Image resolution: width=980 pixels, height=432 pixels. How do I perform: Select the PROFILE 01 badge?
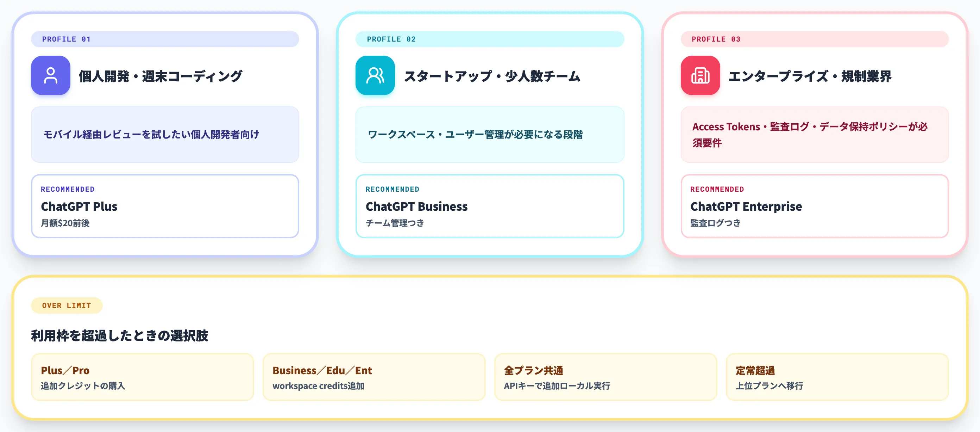165,39
